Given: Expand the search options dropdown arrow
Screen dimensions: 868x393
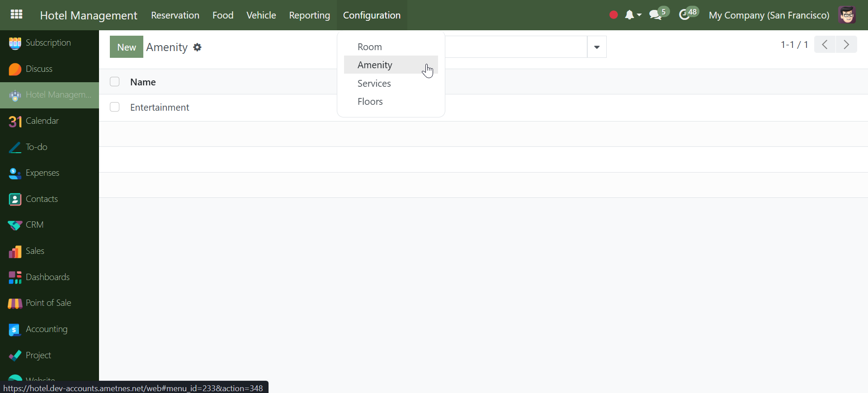Looking at the screenshot, I should tap(597, 47).
